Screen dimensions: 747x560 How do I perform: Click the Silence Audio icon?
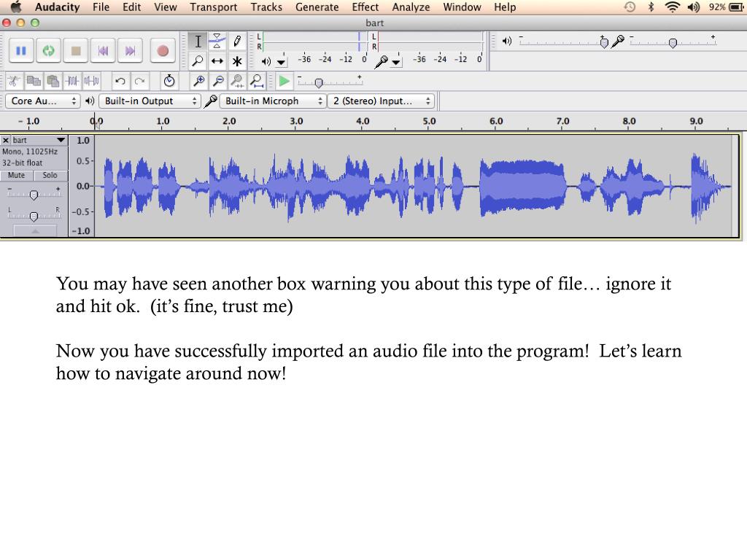pyautogui.click(x=91, y=81)
